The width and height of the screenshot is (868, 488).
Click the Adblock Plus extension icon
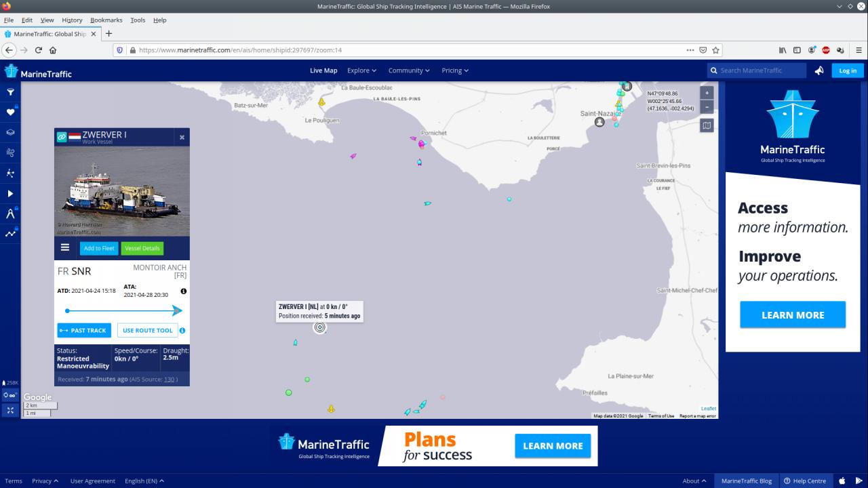pos(826,50)
